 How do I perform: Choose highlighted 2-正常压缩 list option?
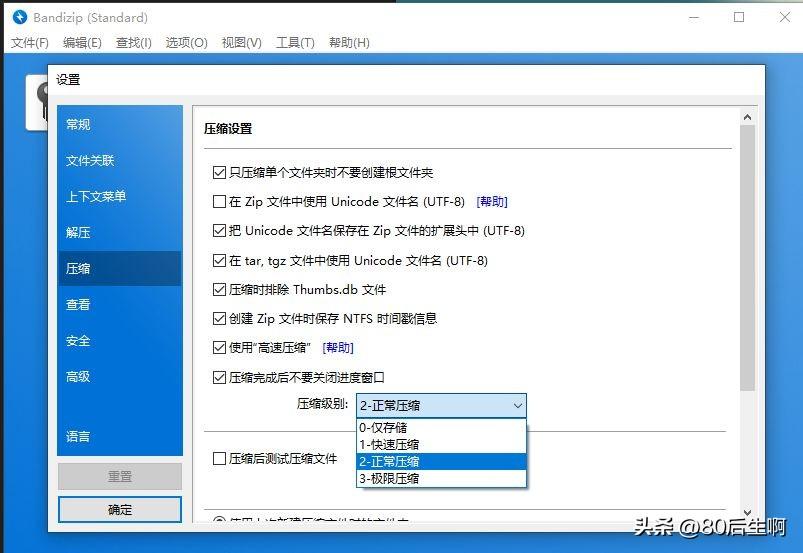tap(441, 461)
